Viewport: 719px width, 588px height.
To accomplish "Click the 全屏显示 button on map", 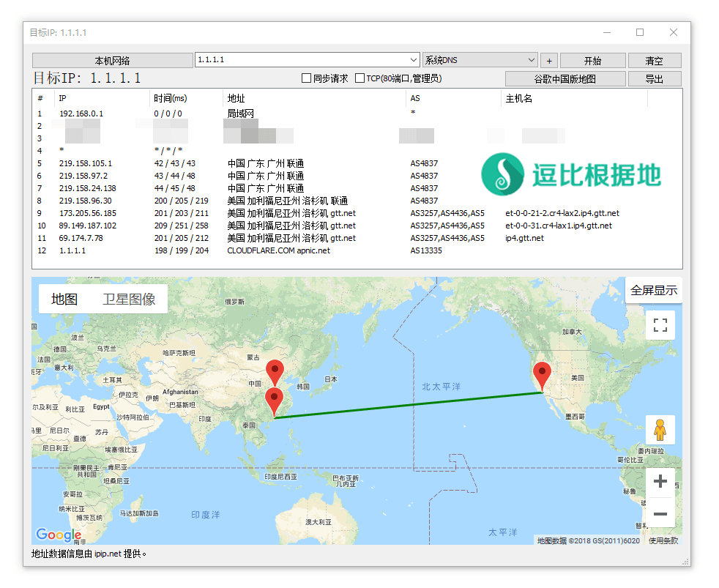I will click(x=654, y=290).
